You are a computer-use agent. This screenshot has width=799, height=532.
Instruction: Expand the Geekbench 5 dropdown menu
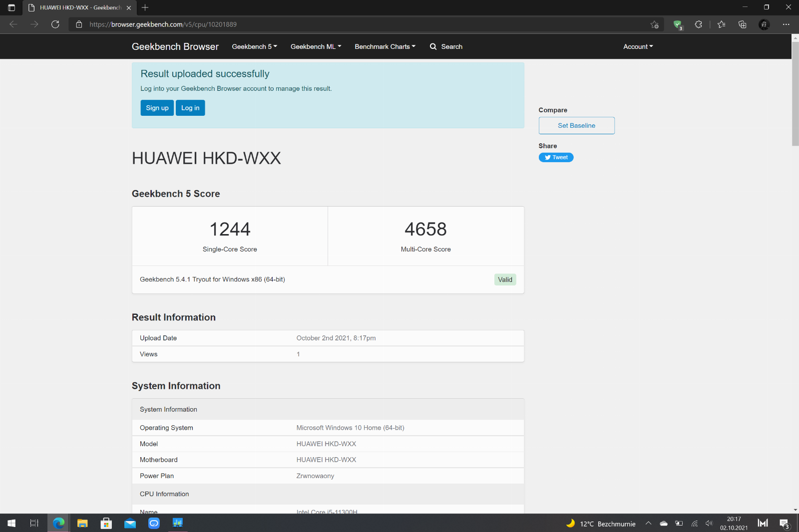tap(254, 46)
